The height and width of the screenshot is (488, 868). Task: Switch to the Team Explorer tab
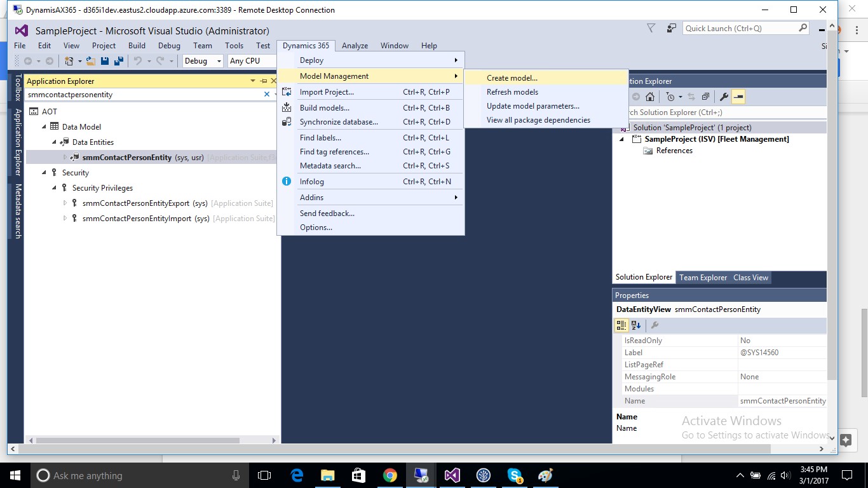pos(703,278)
